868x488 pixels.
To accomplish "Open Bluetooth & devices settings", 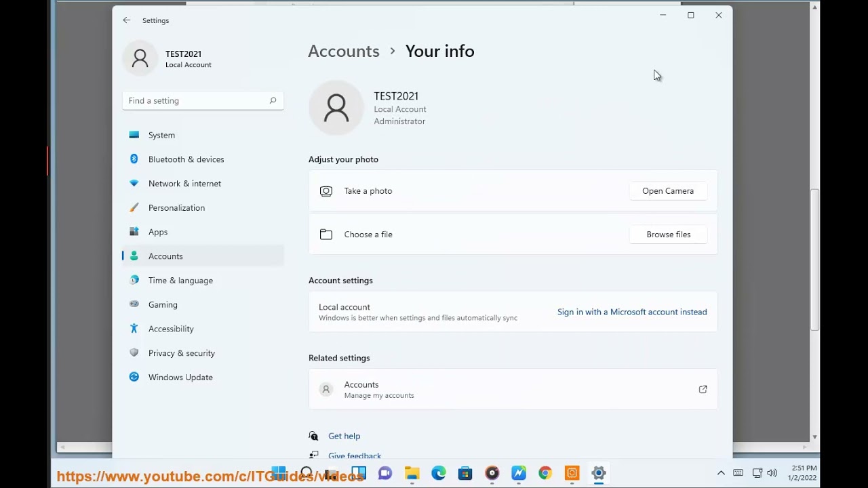I will [203, 159].
